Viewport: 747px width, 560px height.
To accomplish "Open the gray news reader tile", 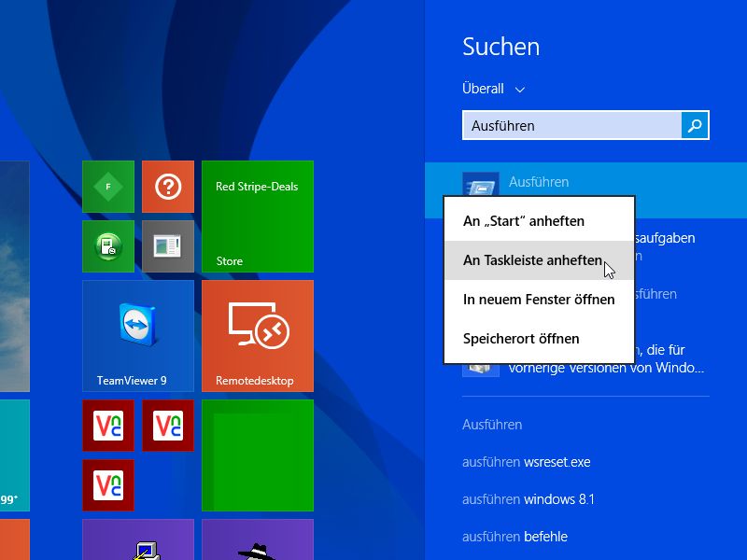I will click(168, 246).
